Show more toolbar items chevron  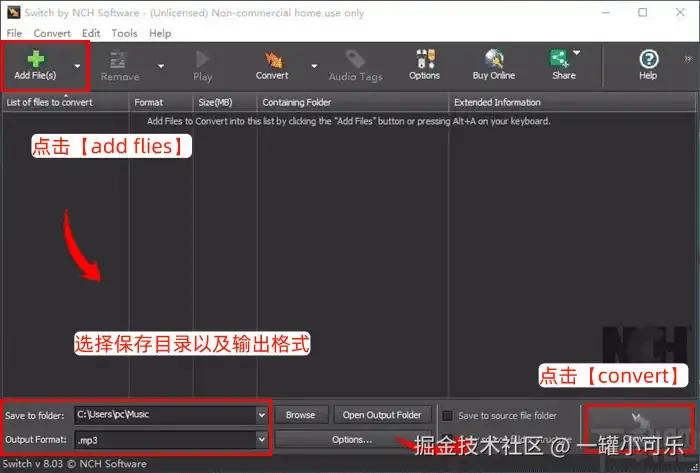(x=688, y=58)
